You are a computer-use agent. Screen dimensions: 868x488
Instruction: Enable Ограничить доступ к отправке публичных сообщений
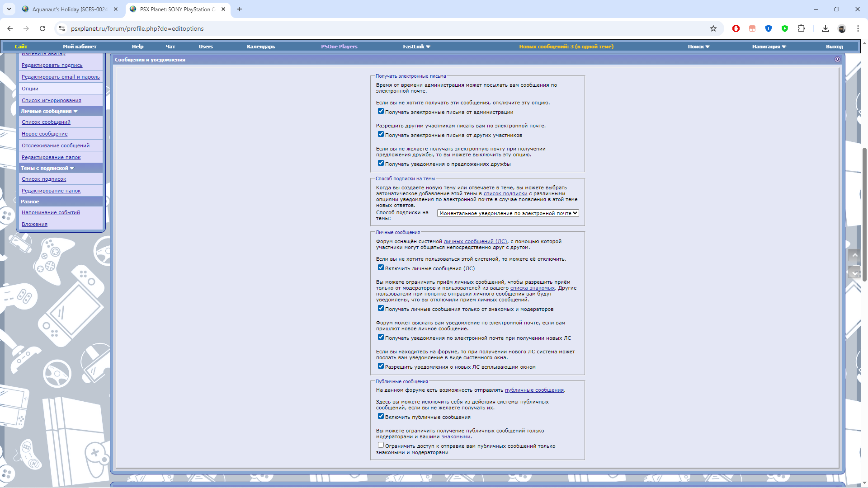point(381,445)
